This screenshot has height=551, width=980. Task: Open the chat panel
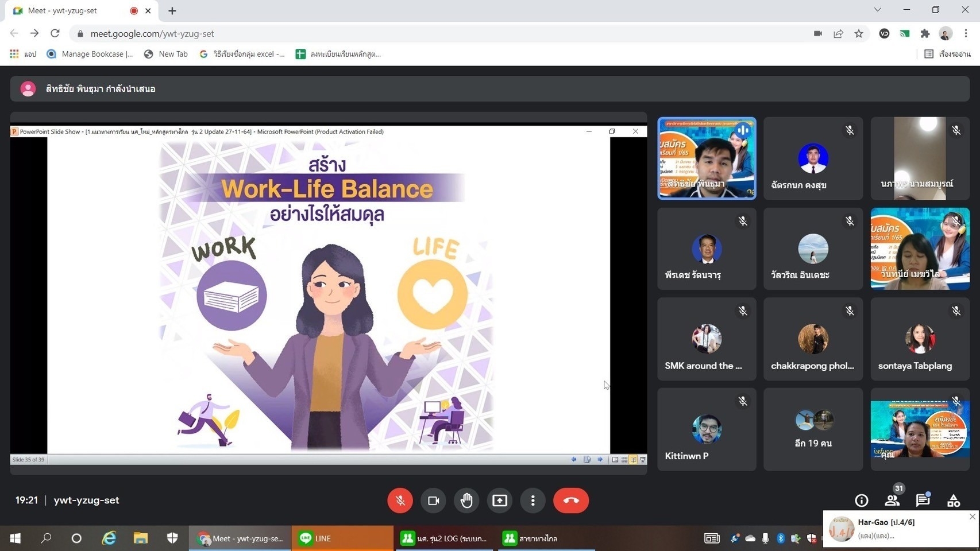point(923,500)
